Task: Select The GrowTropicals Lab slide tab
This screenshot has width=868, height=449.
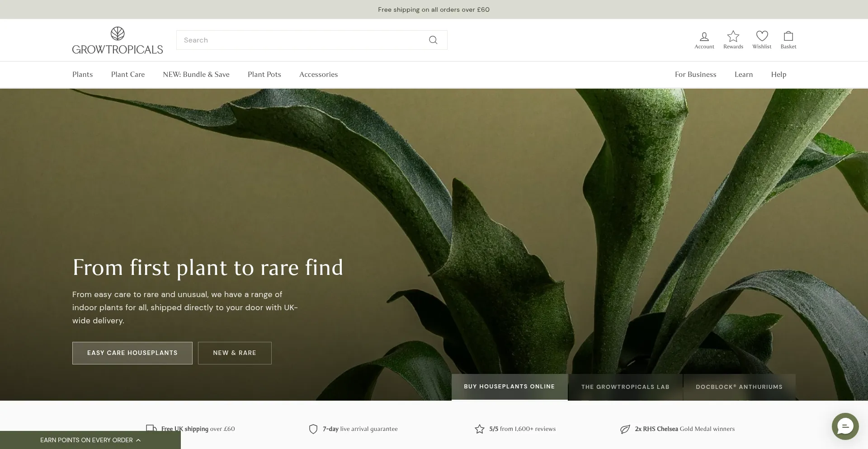Action: point(625,387)
